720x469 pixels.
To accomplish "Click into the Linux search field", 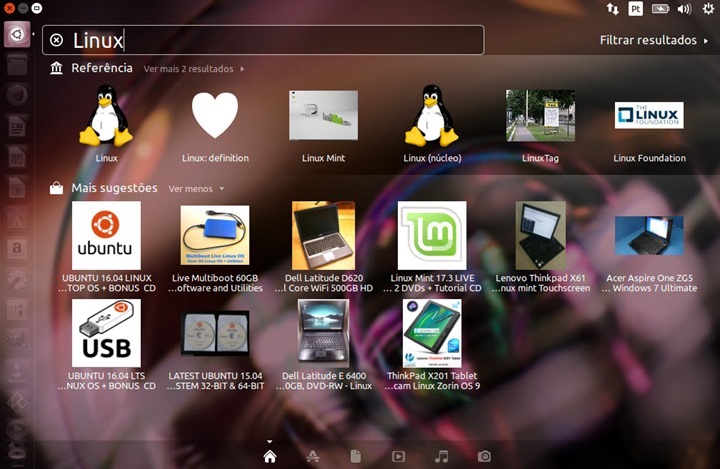I will [x=263, y=40].
